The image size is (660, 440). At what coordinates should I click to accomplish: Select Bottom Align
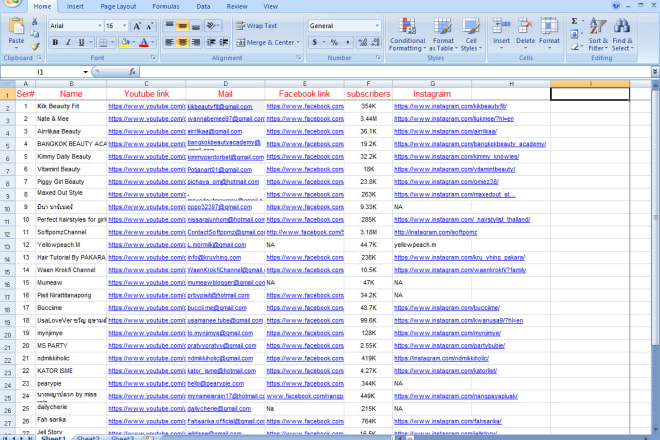pos(195,26)
